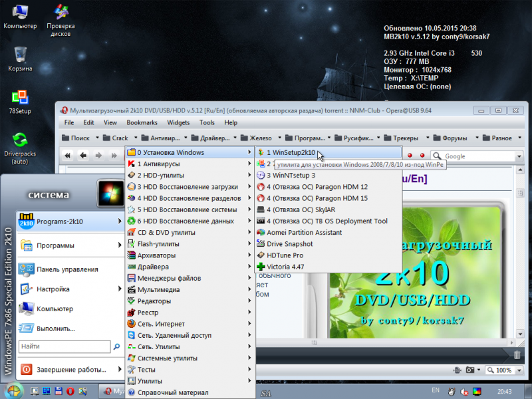Open Paragon HDM 15 entry
The image size is (532, 399).
328,198
